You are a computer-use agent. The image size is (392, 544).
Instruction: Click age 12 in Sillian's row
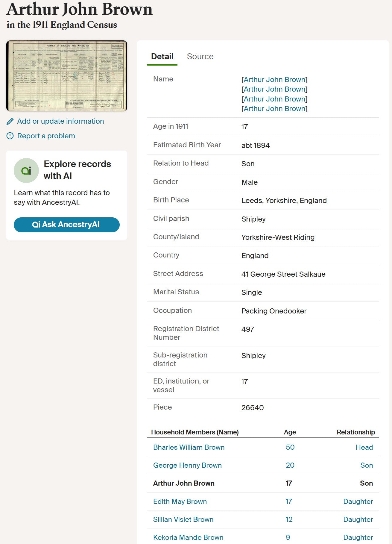pos(289,519)
